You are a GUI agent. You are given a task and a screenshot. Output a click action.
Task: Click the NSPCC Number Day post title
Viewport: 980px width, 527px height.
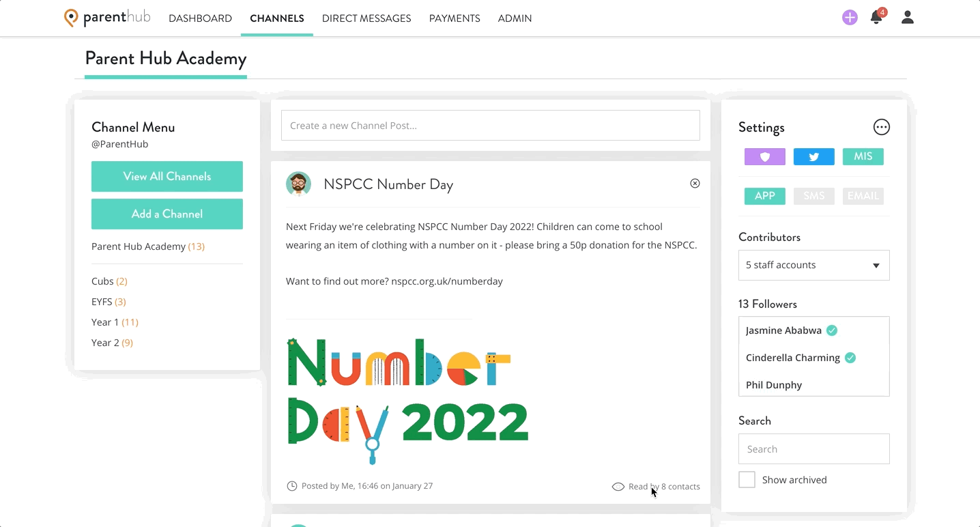click(388, 184)
